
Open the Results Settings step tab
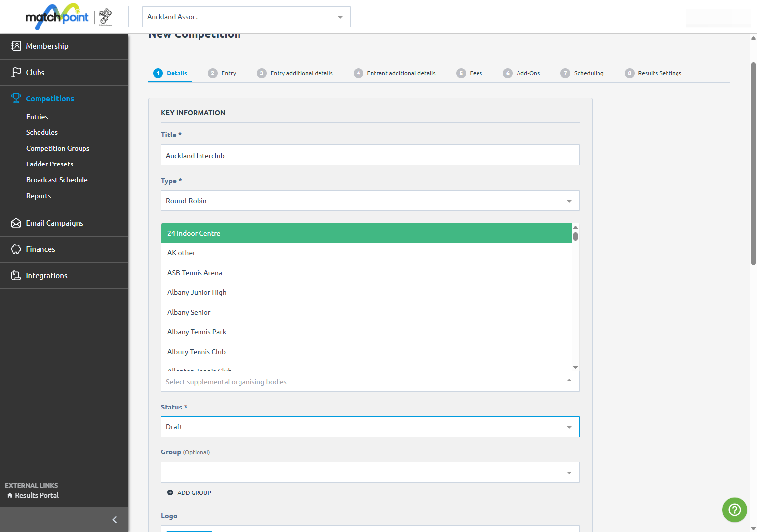click(x=653, y=73)
